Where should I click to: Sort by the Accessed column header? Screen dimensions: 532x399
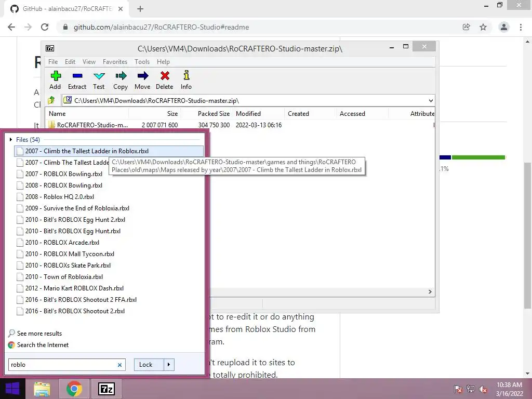pos(362,114)
